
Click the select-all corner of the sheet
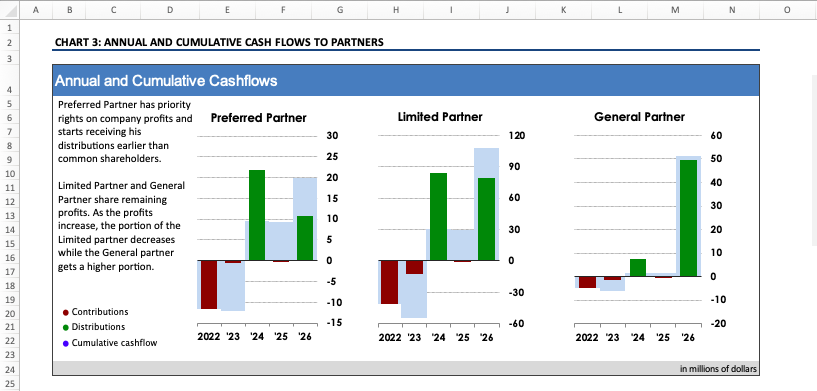[10, 9]
